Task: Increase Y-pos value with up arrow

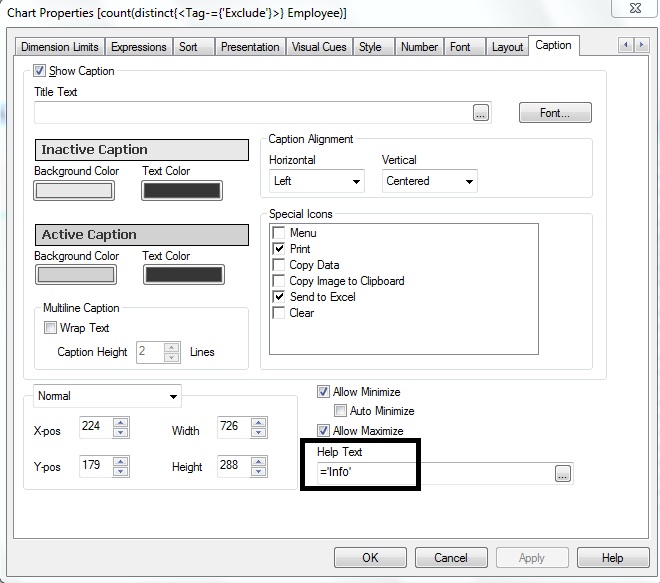Action: coord(121,462)
